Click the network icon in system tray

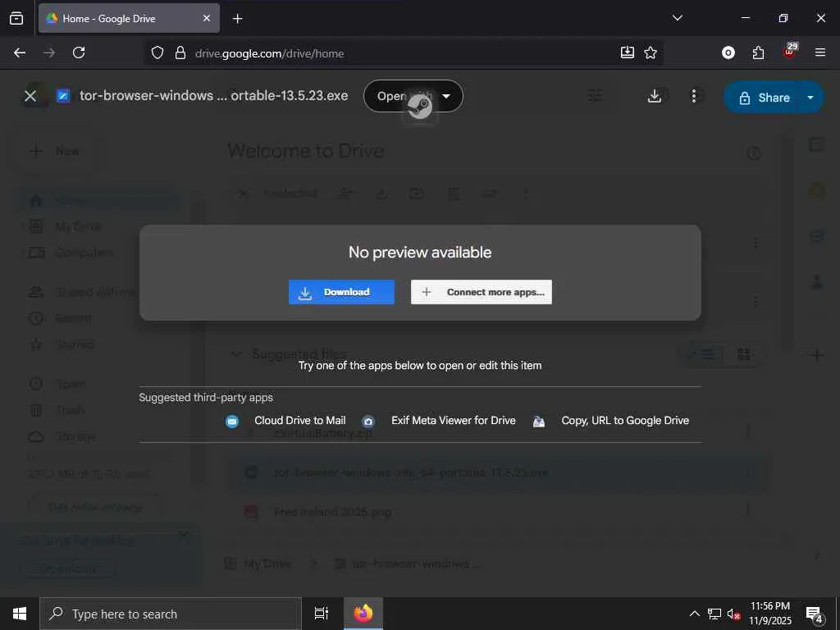click(714, 614)
